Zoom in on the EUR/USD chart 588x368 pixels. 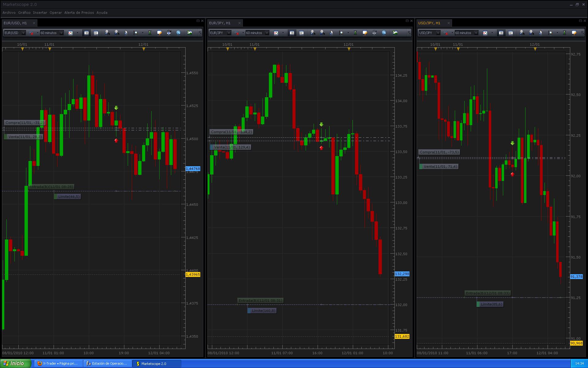click(107, 33)
